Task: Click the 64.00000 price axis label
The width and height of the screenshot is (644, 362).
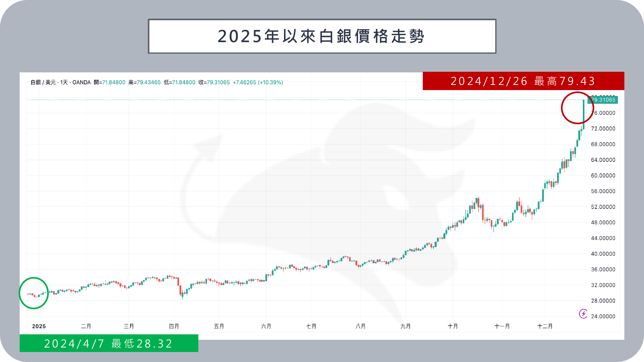Action: pos(603,160)
